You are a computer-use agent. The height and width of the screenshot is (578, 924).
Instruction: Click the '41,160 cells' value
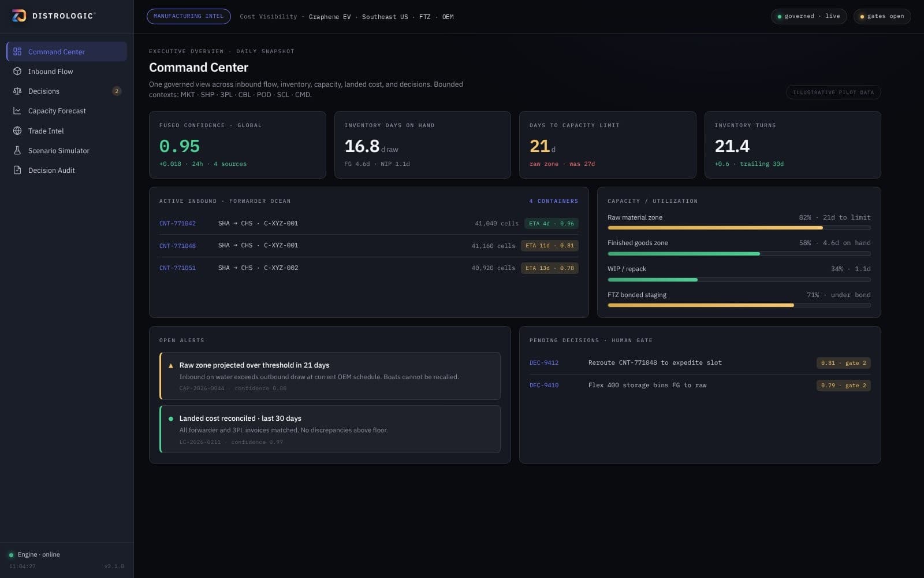pyautogui.click(x=493, y=246)
